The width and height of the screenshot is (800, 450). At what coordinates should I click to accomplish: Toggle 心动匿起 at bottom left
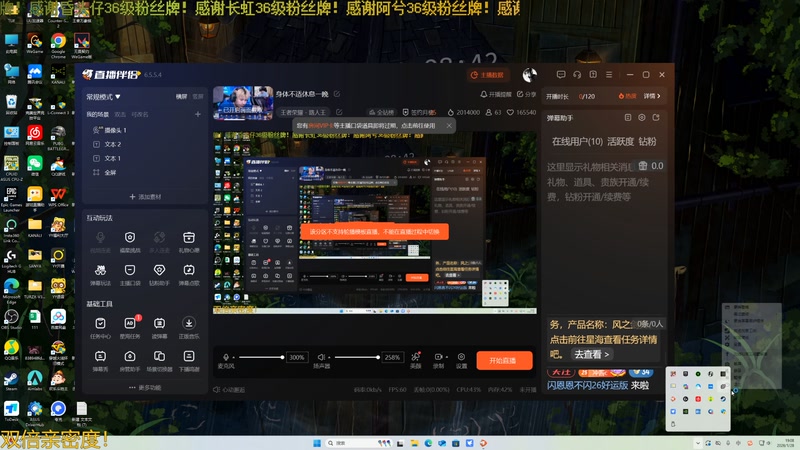pyautogui.click(x=229, y=389)
